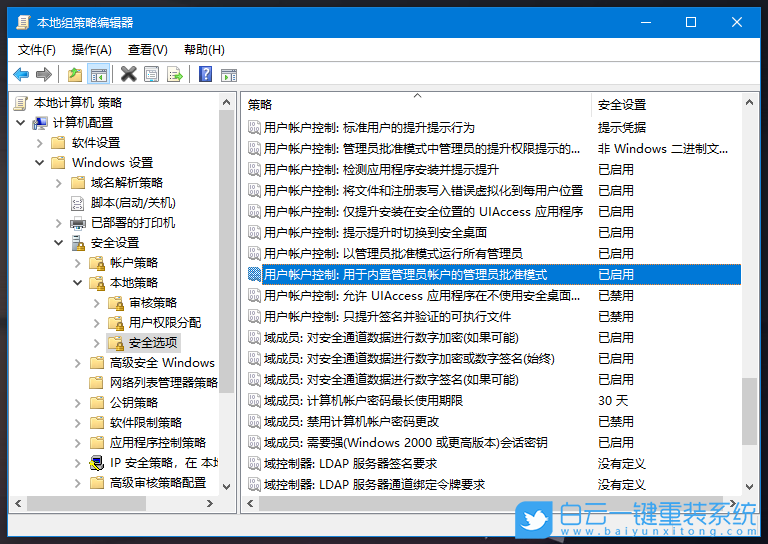Click the 用户权限分配 folder icon
The image size is (768, 544).
coord(116,323)
